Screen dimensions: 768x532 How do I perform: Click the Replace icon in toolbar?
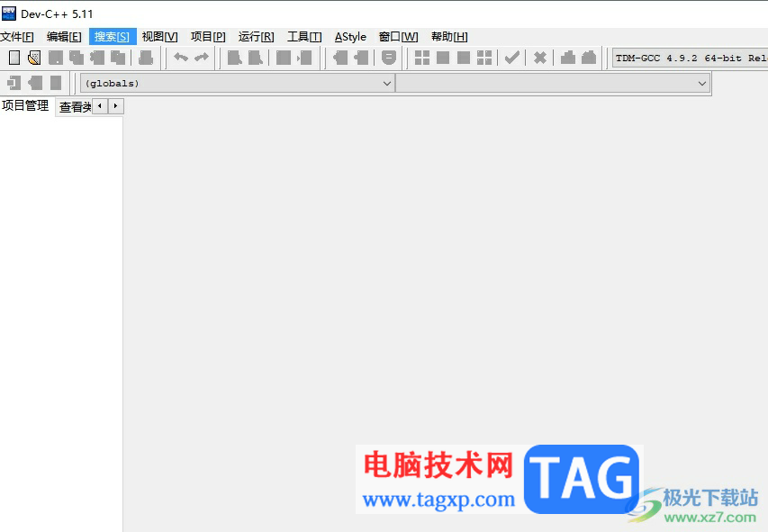[255, 58]
